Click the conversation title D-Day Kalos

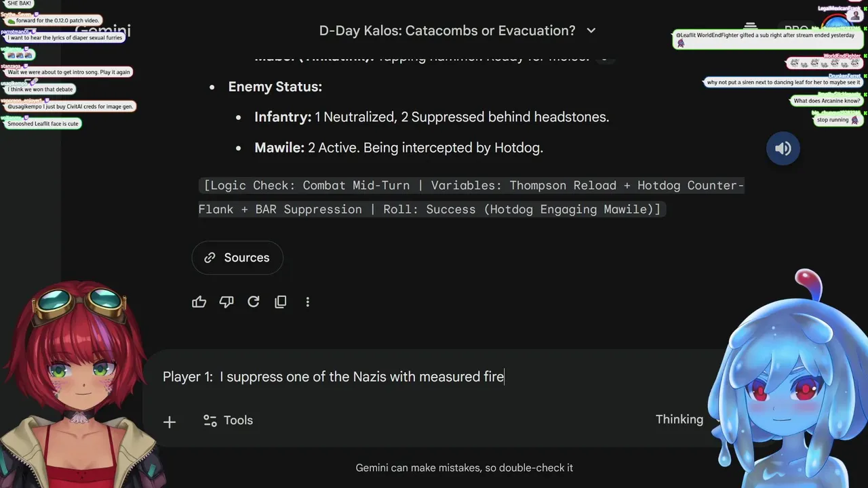click(x=447, y=30)
